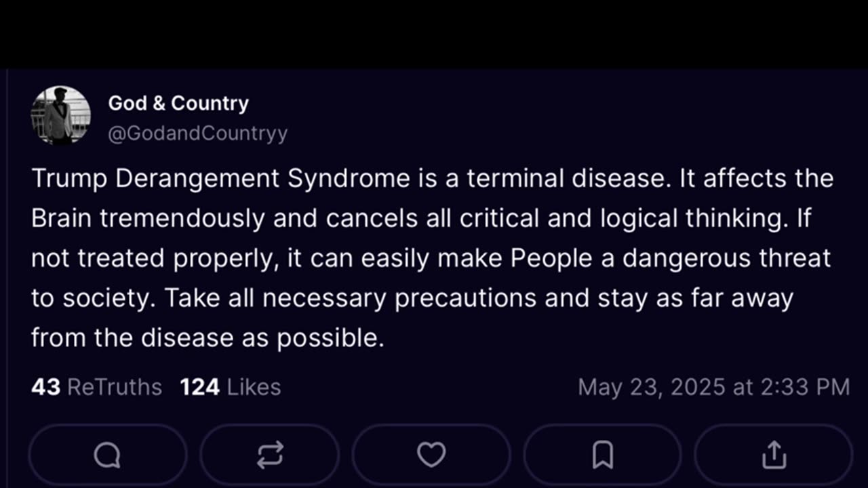Click the God & Country display name
This screenshot has width=868, height=488.
(x=178, y=103)
